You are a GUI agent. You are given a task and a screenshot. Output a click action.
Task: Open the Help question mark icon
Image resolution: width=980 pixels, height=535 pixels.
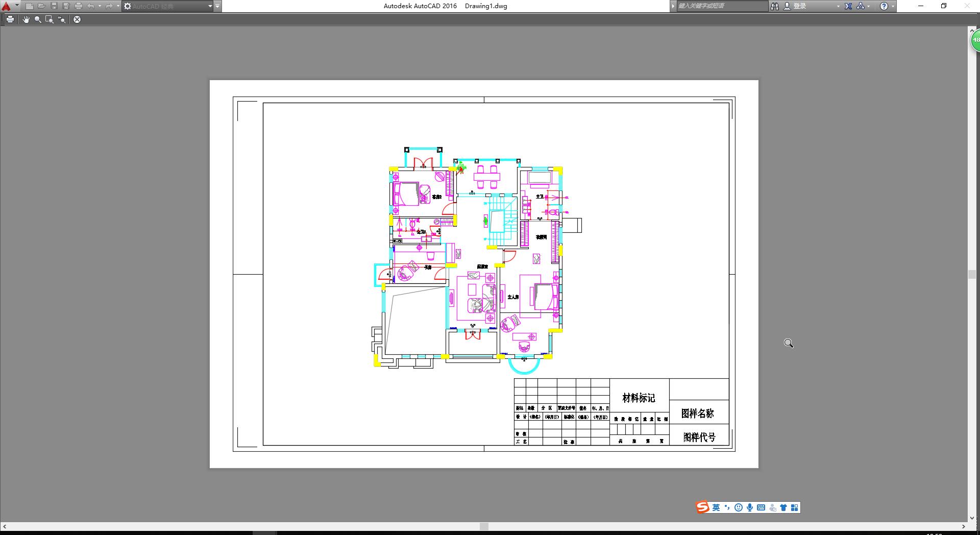pyautogui.click(x=885, y=6)
